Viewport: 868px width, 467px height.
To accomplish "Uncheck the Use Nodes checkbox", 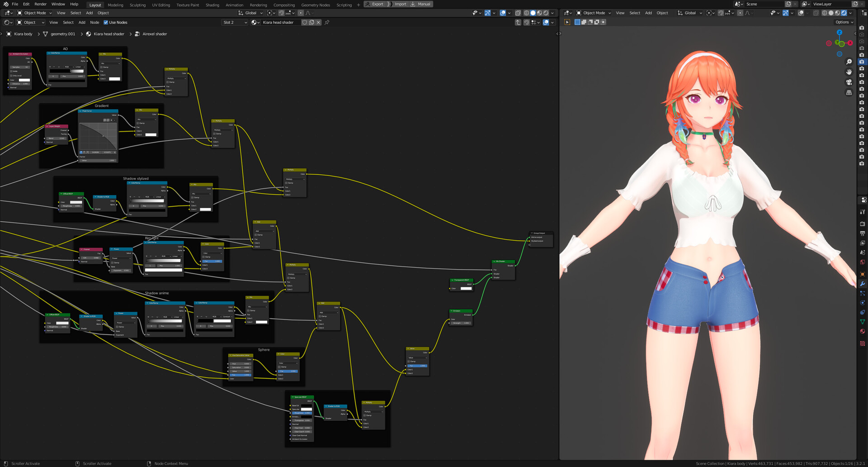I will [x=106, y=22].
